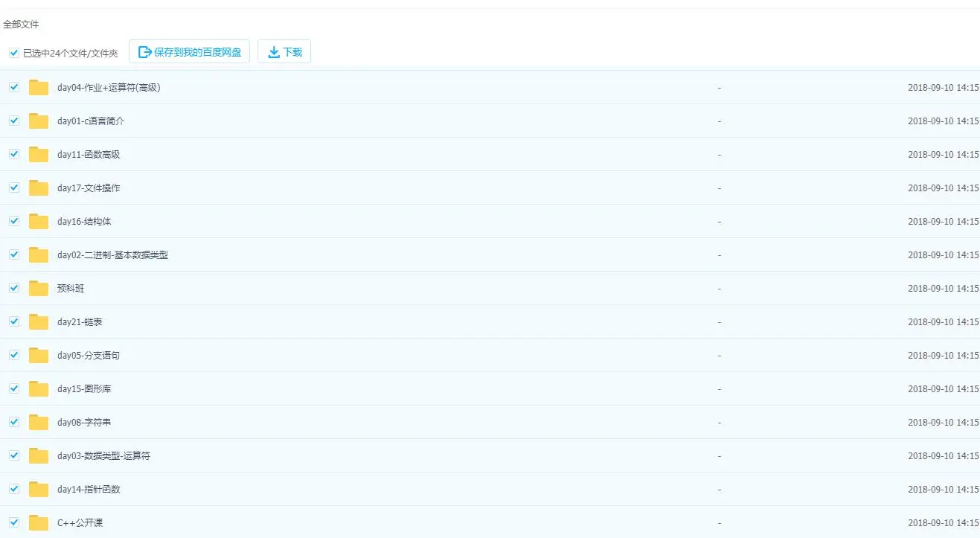Click the folder icon for day04-作业+运算符(高级)
This screenshot has height=538, width=980.
(39, 87)
